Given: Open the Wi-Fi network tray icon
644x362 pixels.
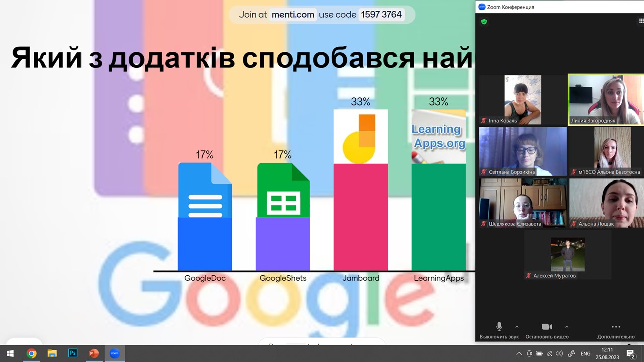Looking at the screenshot, I should click(549, 353).
